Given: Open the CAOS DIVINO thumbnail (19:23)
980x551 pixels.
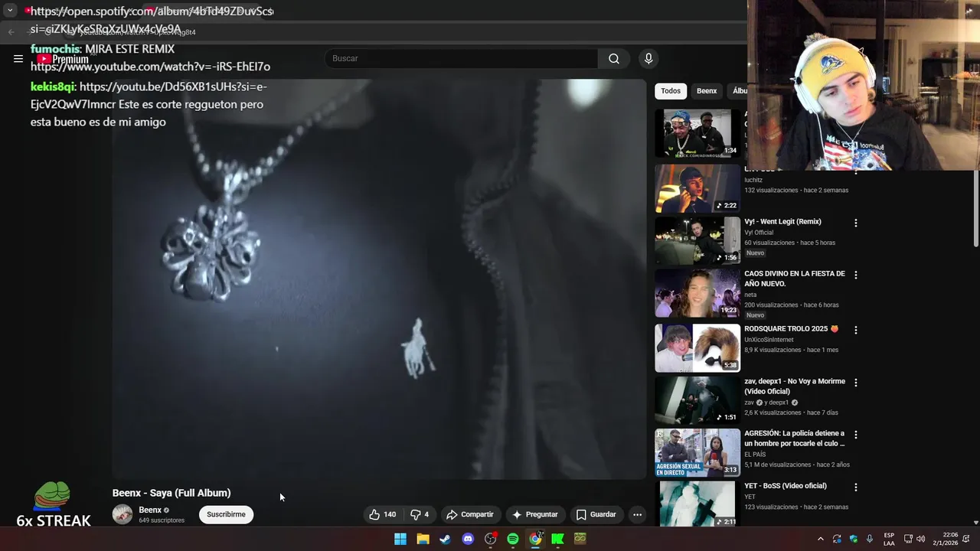Looking at the screenshot, I should (697, 292).
